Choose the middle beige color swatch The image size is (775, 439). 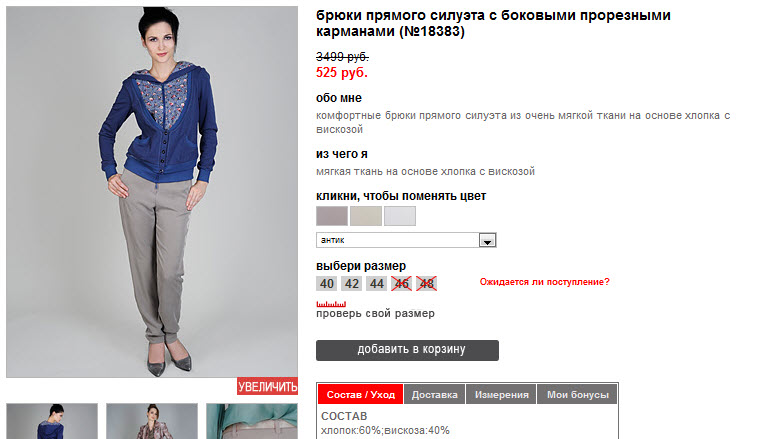[x=365, y=216]
